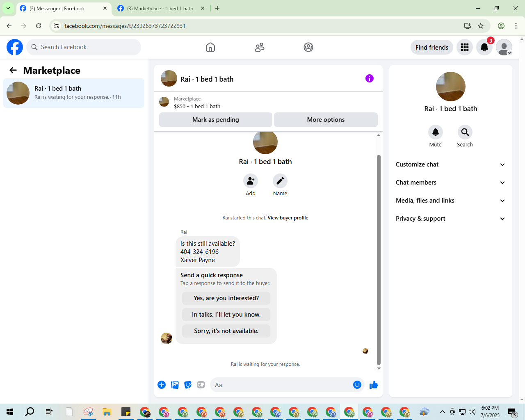Expand the Customize chat section
The width and height of the screenshot is (525, 420).
[451, 164]
